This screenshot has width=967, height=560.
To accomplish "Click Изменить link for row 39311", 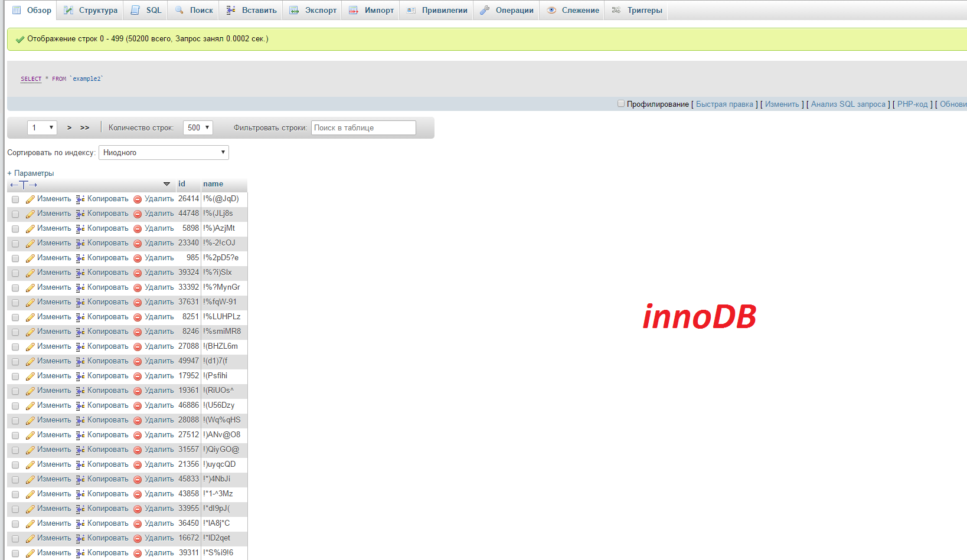I will [54, 553].
